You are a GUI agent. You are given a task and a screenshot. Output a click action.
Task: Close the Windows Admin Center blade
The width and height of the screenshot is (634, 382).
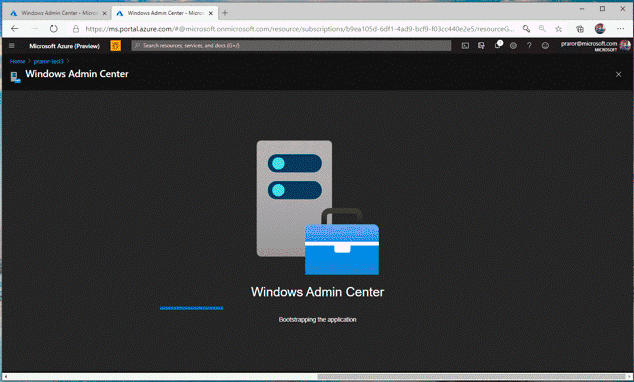click(x=618, y=74)
